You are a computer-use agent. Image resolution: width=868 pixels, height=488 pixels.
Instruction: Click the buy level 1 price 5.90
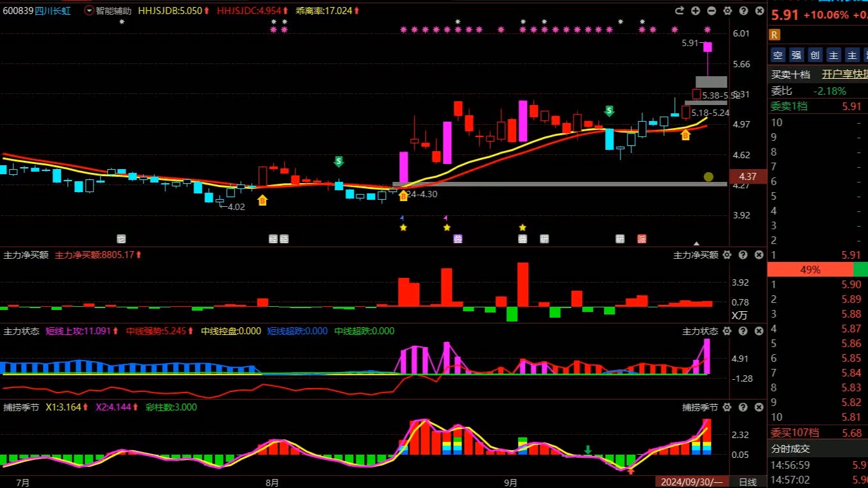(x=851, y=284)
